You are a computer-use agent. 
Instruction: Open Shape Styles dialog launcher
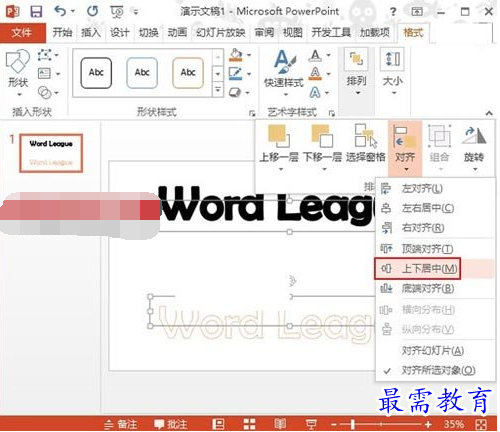[x=252, y=113]
